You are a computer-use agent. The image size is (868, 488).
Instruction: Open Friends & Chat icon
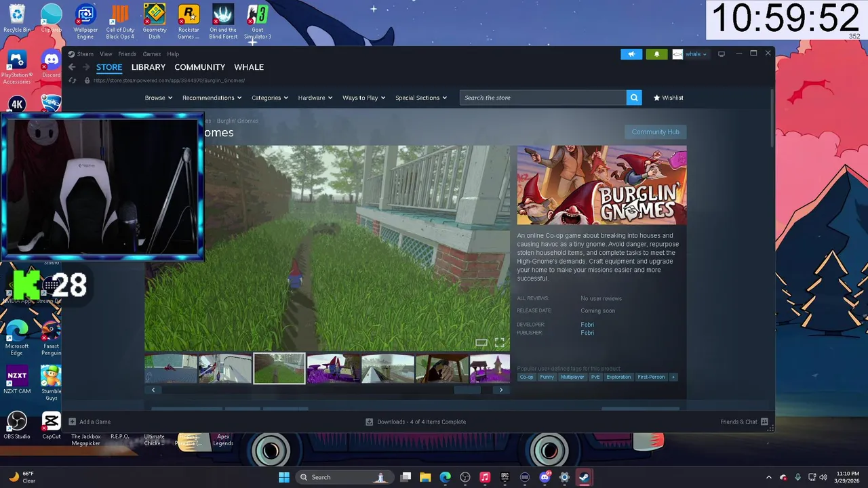pyautogui.click(x=764, y=422)
